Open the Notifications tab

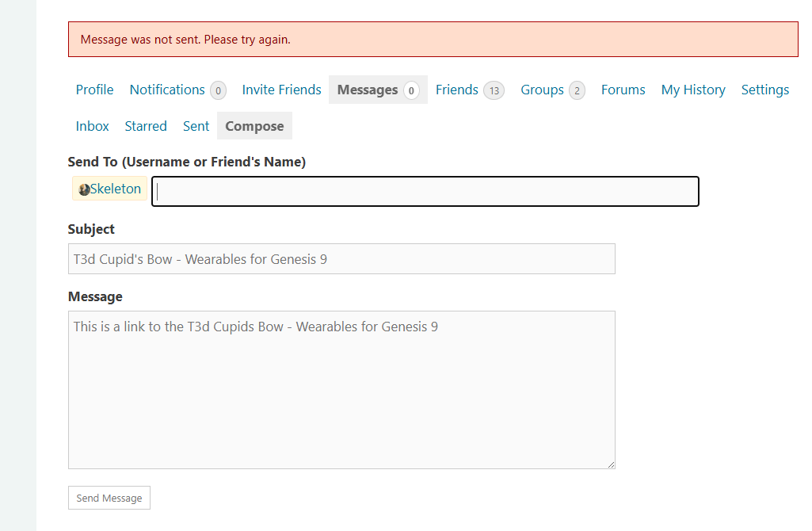point(177,90)
